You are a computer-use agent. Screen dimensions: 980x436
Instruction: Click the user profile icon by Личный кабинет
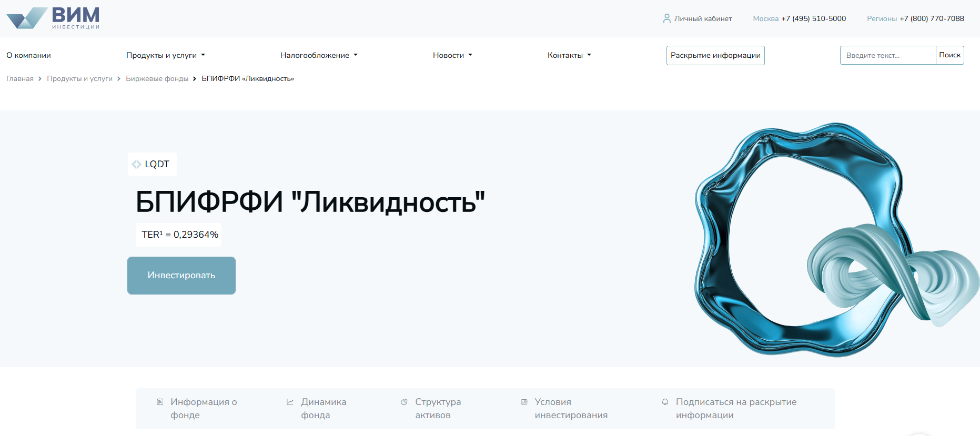point(666,18)
